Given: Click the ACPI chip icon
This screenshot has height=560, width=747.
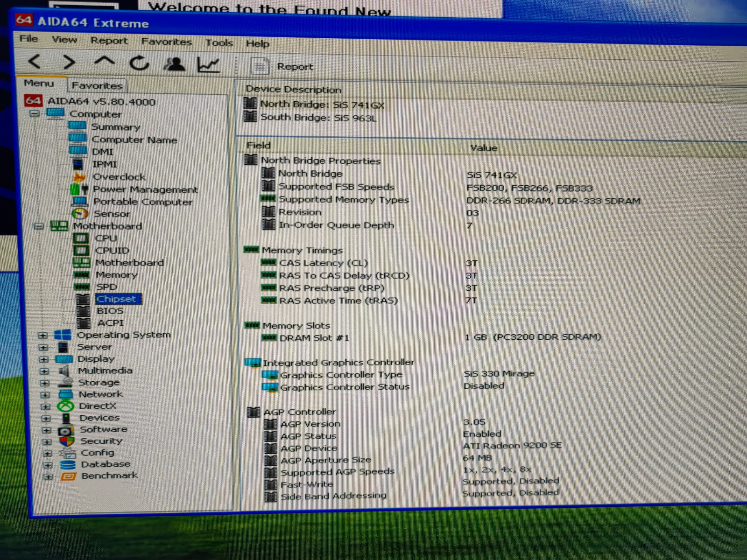Looking at the screenshot, I should pos(84,323).
